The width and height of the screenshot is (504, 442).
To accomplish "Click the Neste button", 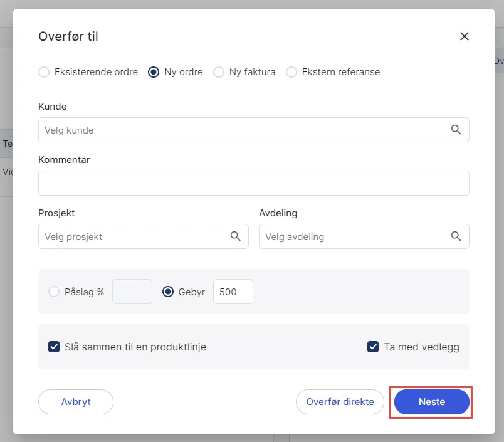I will [x=431, y=402].
